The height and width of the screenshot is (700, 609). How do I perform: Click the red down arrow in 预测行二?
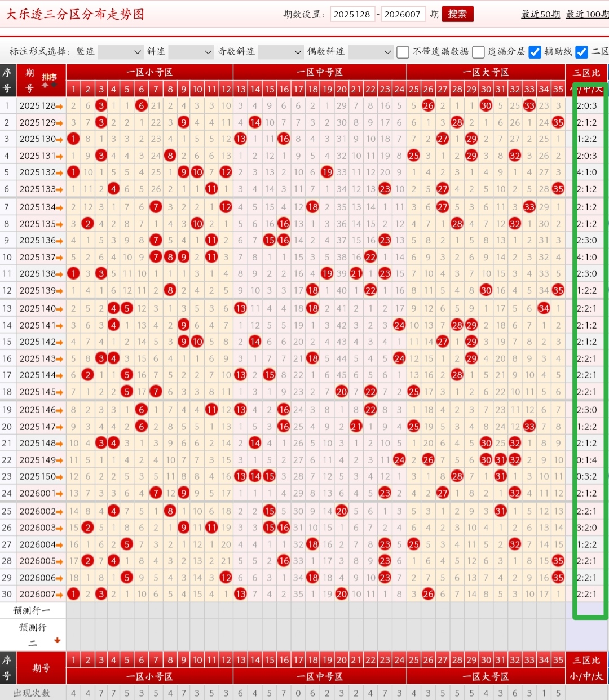pos(57,640)
